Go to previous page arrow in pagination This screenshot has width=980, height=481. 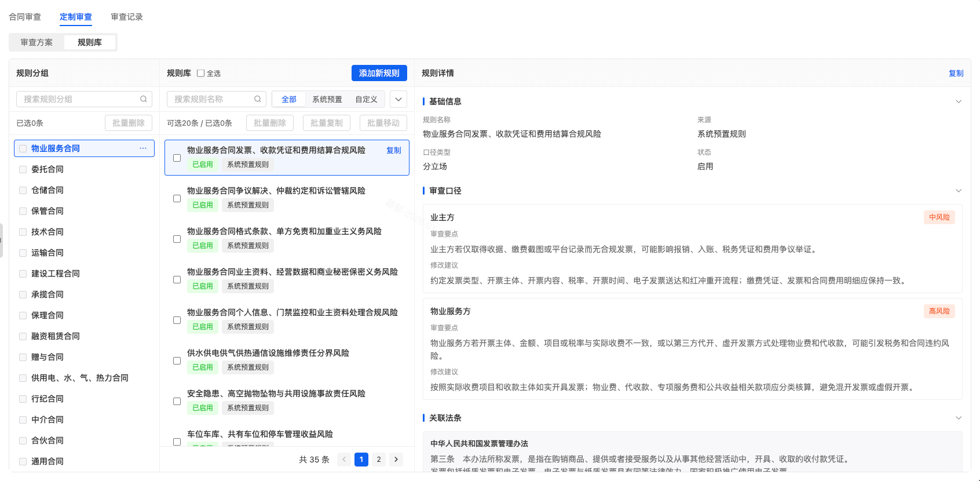click(x=344, y=460)
